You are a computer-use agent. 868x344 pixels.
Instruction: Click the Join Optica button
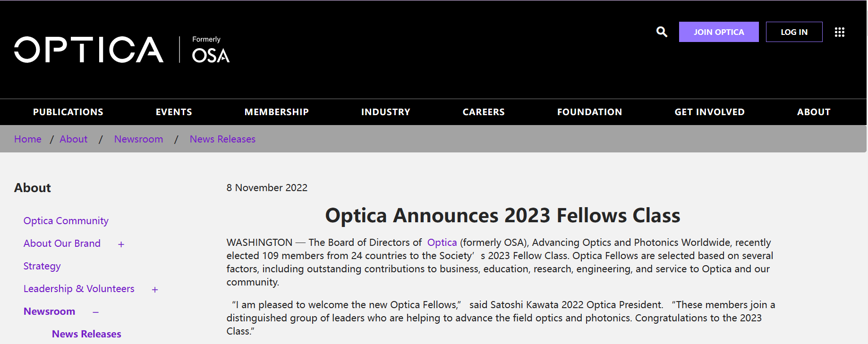point(718,32)
